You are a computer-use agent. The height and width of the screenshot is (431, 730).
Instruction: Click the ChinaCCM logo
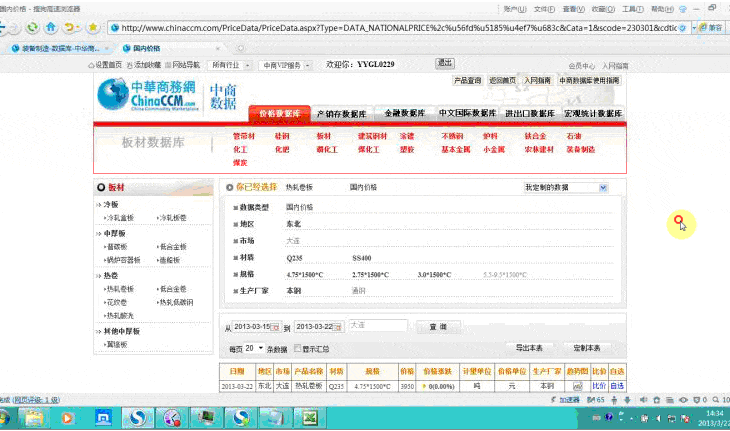tap(148, 95)
